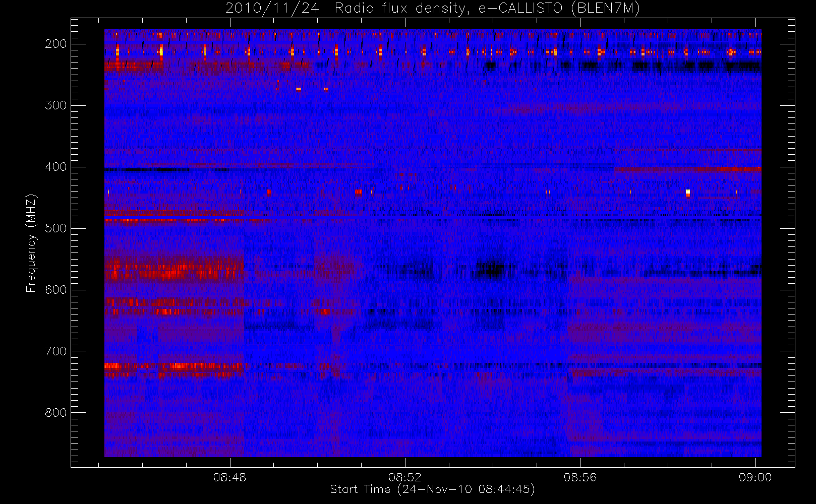Image resolution: width=816 pixels, height=504 pixels.
Task: Click the 200 frequency tick label
Action: tap(56, 44)
